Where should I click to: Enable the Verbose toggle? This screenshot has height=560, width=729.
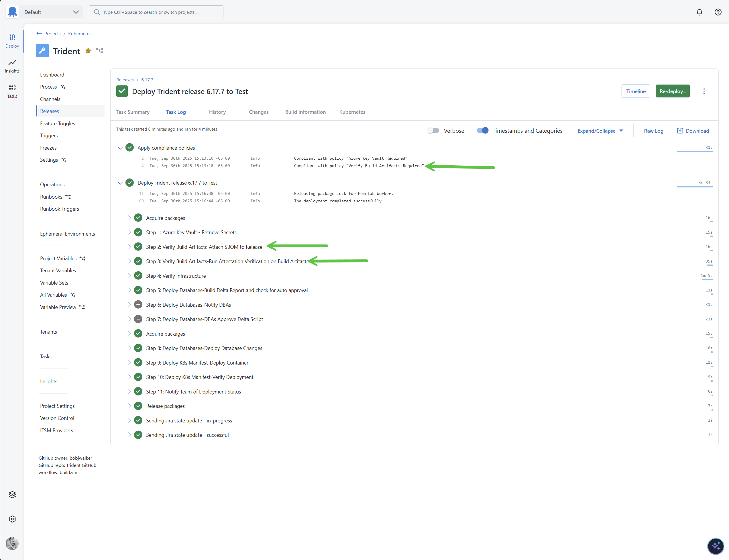tap(433, 130)
